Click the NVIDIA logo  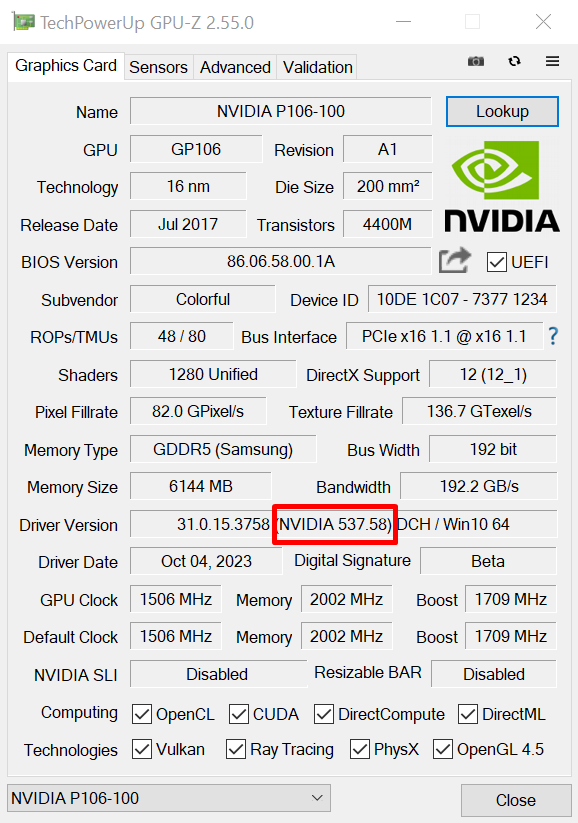[501, 185]
